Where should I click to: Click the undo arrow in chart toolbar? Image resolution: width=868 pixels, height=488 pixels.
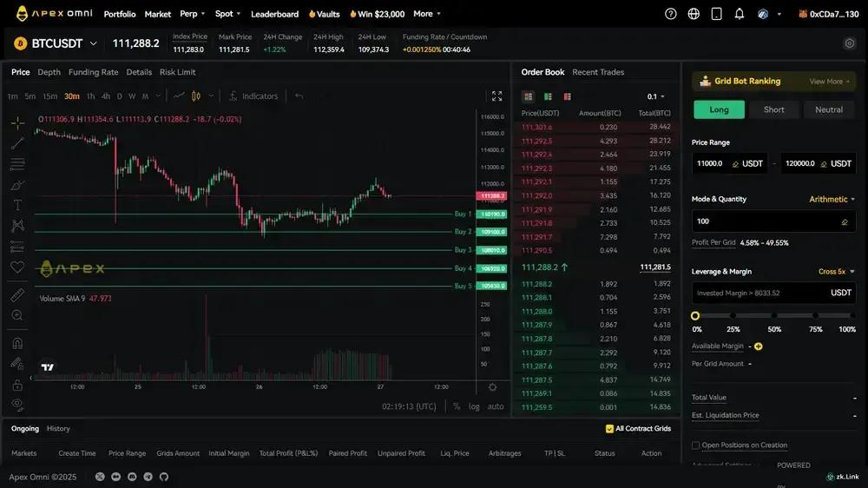[299, 96]
